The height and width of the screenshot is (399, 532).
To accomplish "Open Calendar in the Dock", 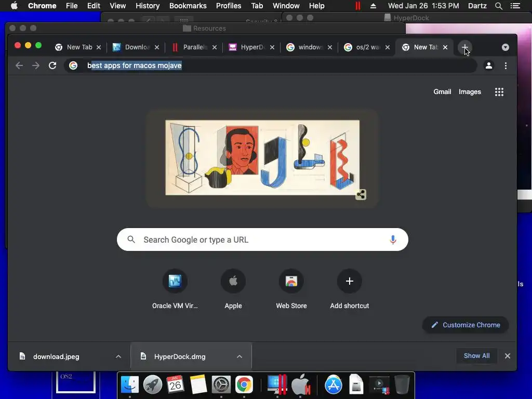I will tap(175, 385).
